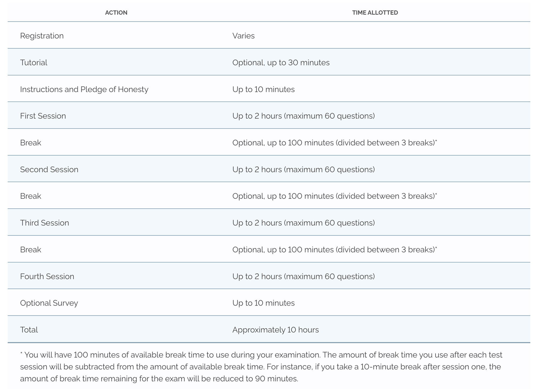Click the ACTION column header
This screenshot has height=392, width=537.
116,13
